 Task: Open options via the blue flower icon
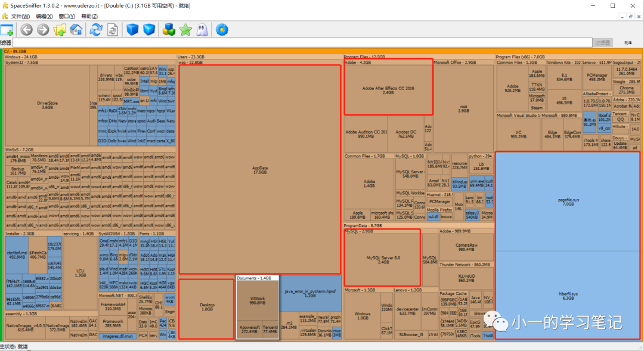(223, 29)
